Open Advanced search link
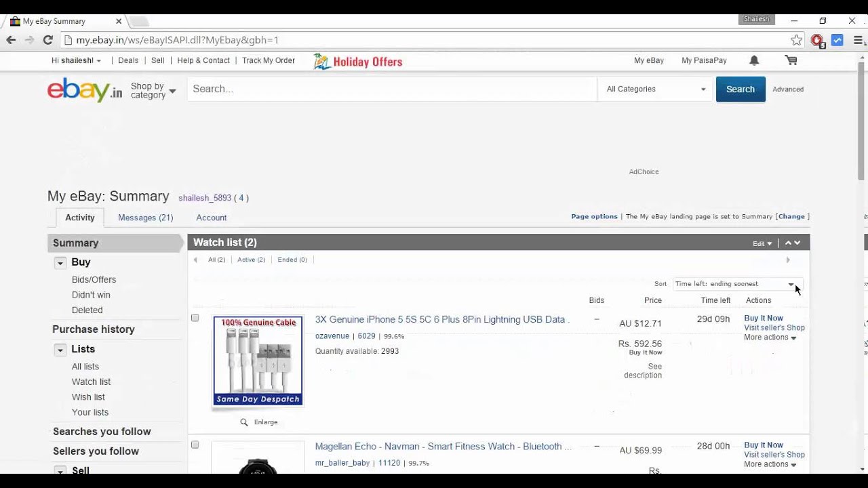Viewport: 868px width, 488px height. (788, 89)
